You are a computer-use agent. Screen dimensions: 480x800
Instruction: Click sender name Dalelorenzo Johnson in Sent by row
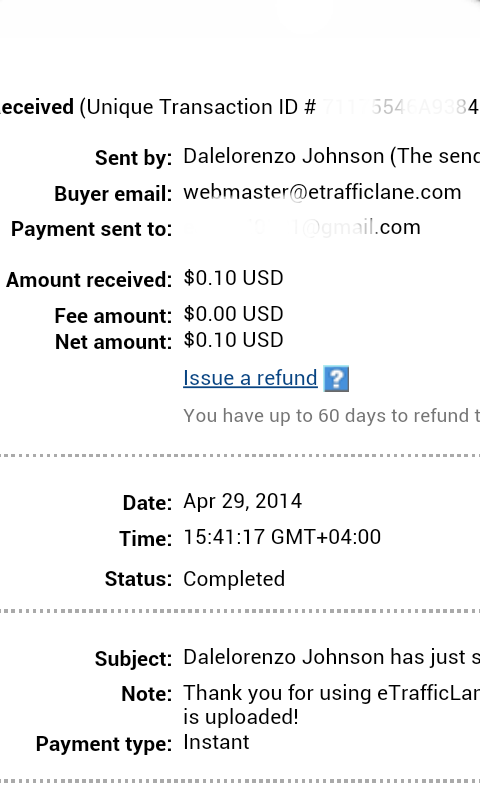(x=284, y=156)
